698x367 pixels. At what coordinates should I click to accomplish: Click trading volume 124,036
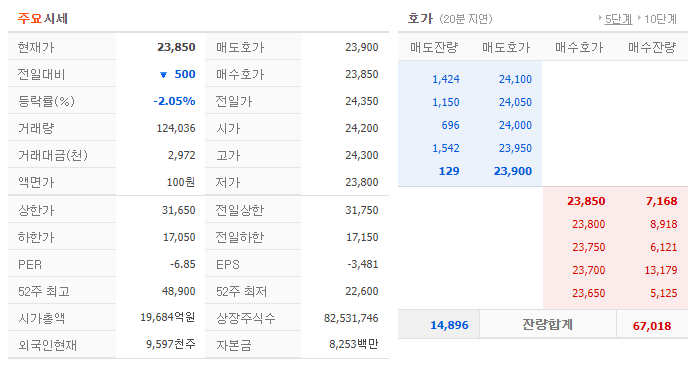pyautogui.click(x=176, y=128)
